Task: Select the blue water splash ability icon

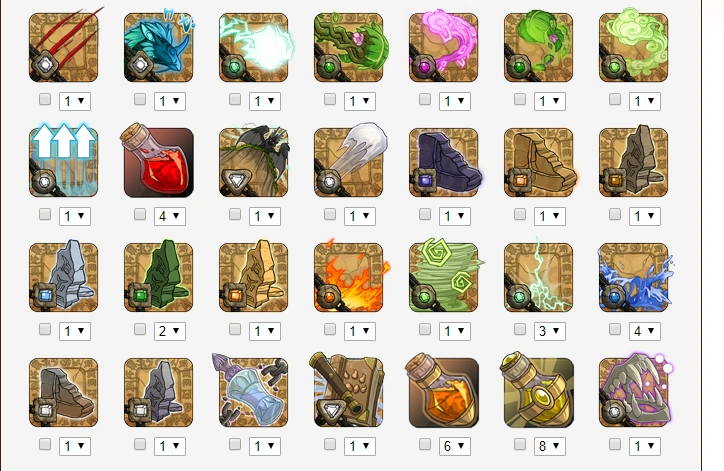Action: click(634, 277)
